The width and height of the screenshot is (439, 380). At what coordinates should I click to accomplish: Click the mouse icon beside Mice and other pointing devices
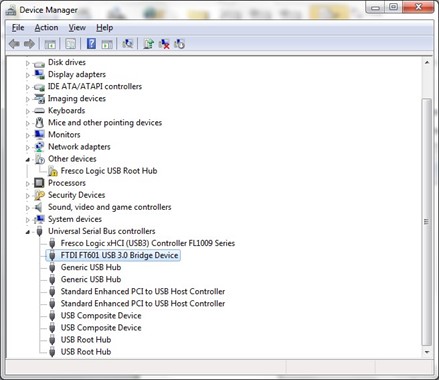click(x=39, y=123)
